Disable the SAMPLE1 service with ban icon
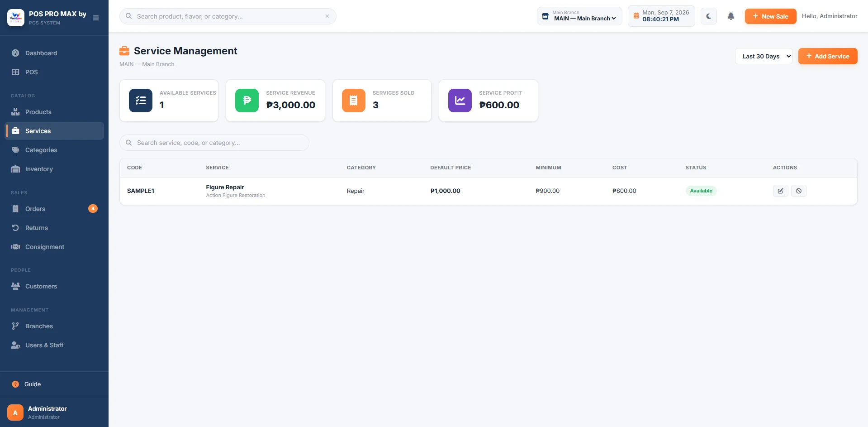Screen dimensions: 868x427 (799, 191)
